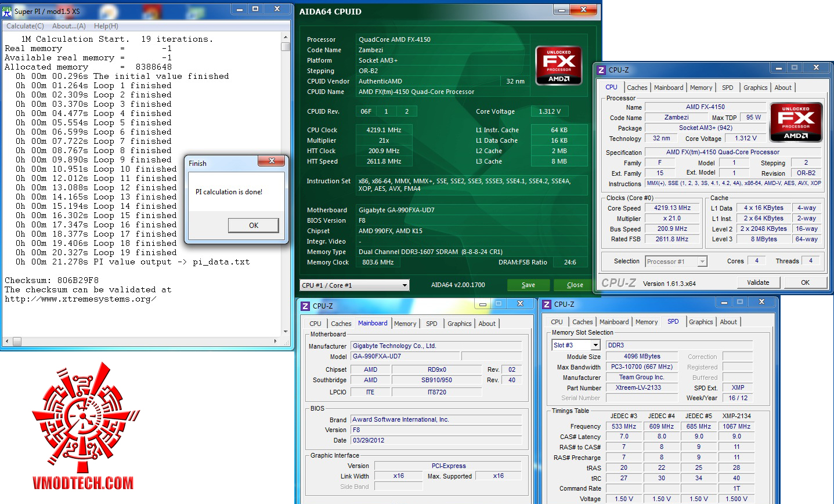This screenshot has height=504, width=834.
Task: Click the 'PC3-10700 (667 MHz)' Max Bandwidth field
Action: pos(642,367)
